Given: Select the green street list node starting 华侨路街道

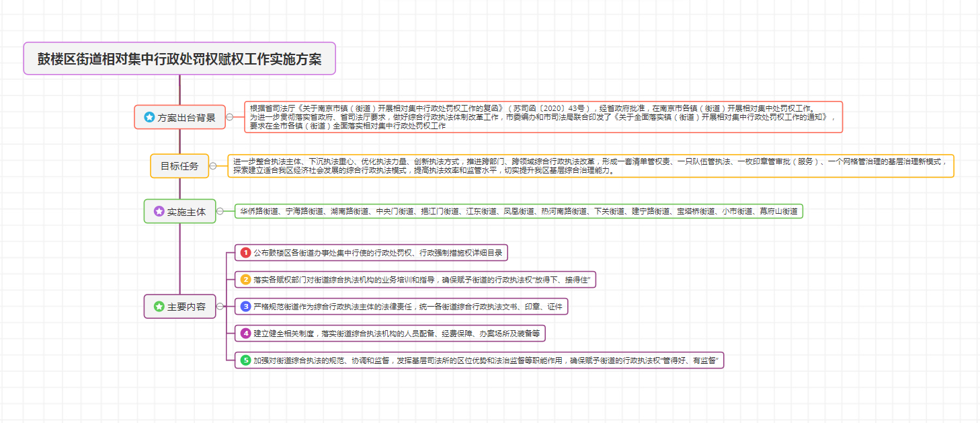Looking at the screenshot, I should (518, 211).
